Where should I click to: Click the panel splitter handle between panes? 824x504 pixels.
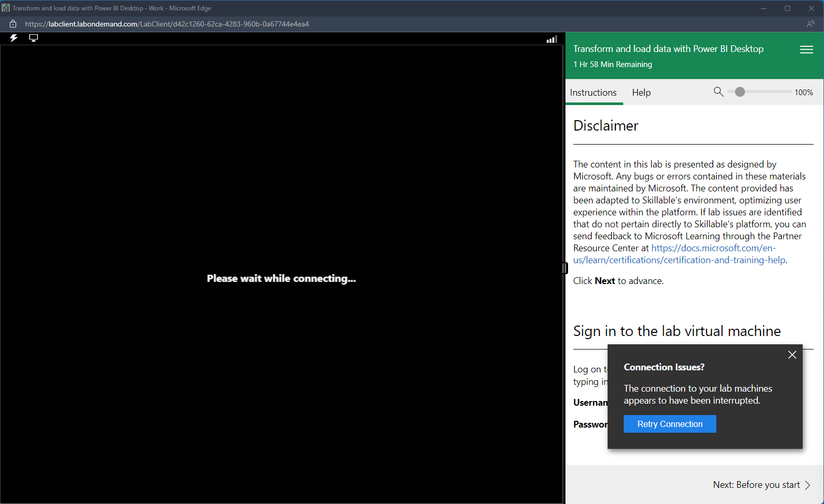[x=564, y=268]
